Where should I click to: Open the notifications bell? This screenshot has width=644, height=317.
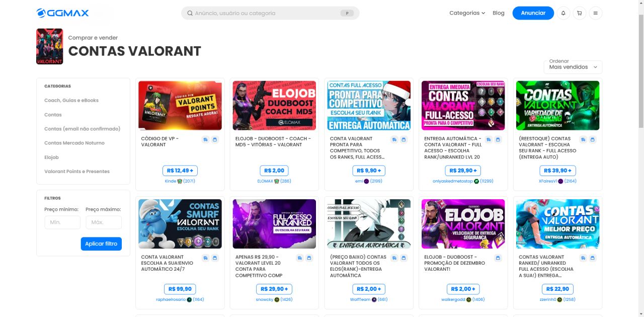point(563,13)
